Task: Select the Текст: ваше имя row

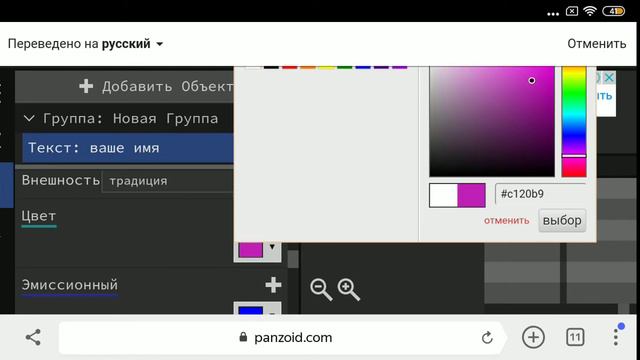Action: coord(128,148)
